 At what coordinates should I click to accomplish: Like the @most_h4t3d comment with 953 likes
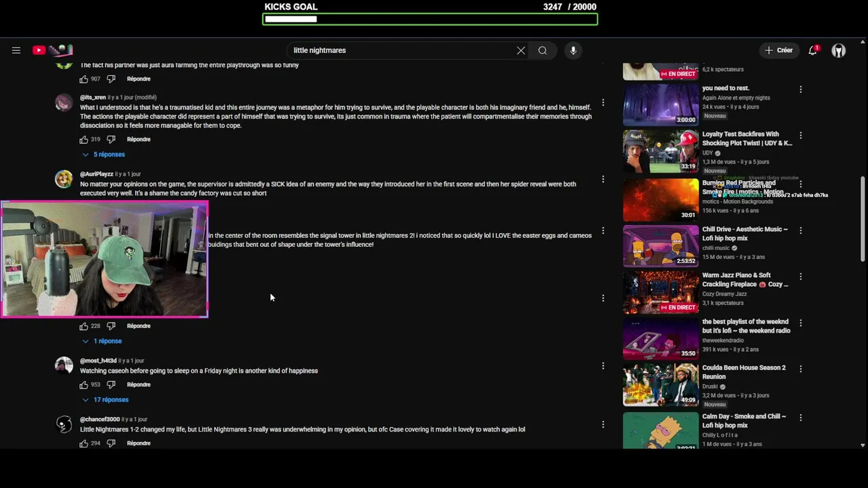tap(84, 384)
